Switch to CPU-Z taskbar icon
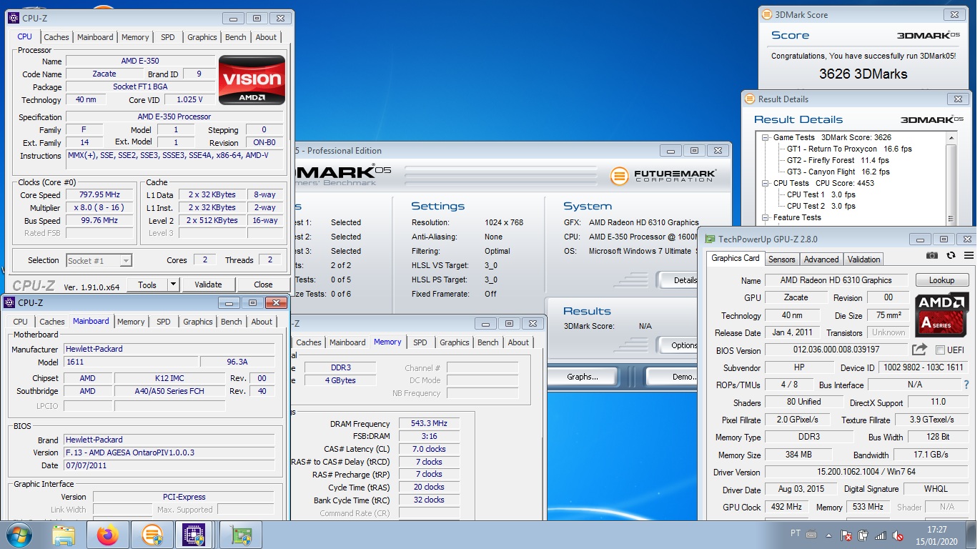This screenshot has width=980, height=549. pos(194,535)
